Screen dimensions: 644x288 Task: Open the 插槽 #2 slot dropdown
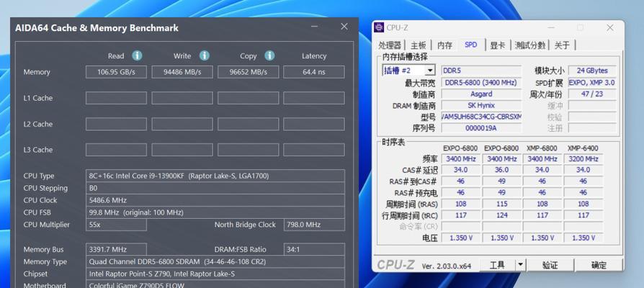pyautogui.click(x=429, y=71)
